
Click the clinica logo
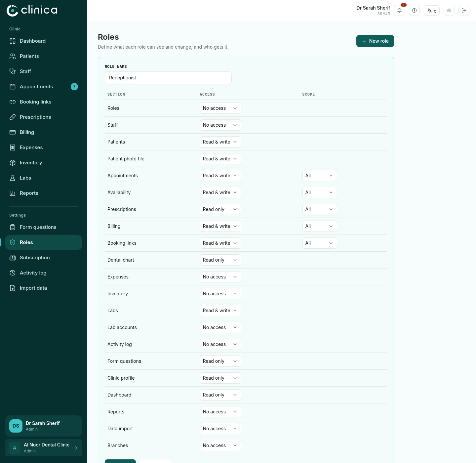(32, 10)
